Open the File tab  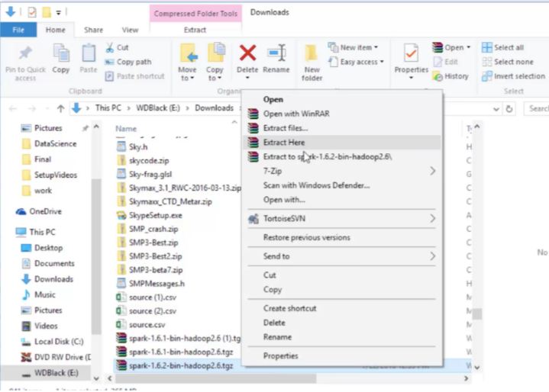click(x=18, y=30)
